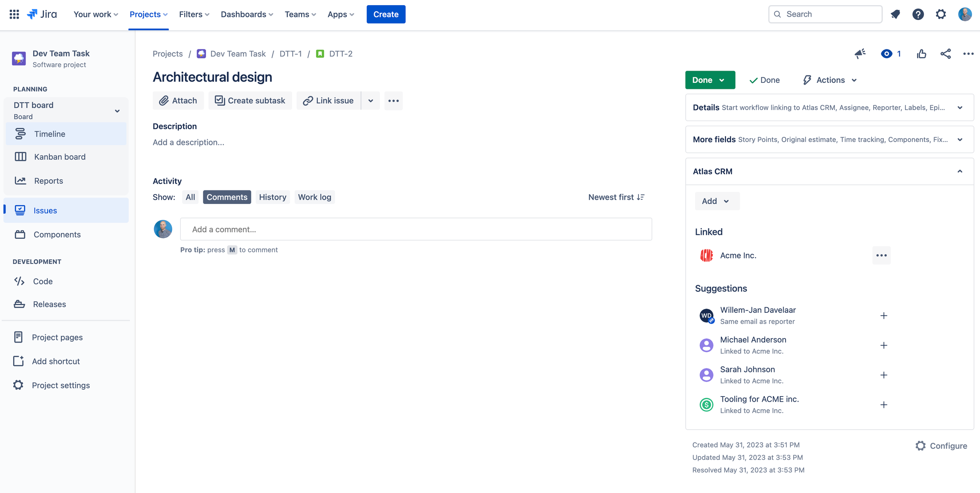Select the Timeline view in sidebar
The width and height of the screenshot is (980, 493).
point(49,133)
